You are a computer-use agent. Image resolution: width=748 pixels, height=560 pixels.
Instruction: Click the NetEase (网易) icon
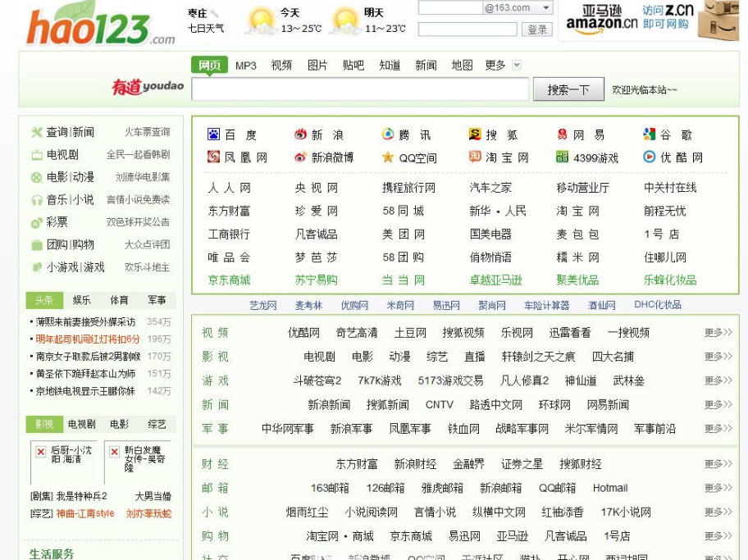pyautogui.click(x=562, y=134)
